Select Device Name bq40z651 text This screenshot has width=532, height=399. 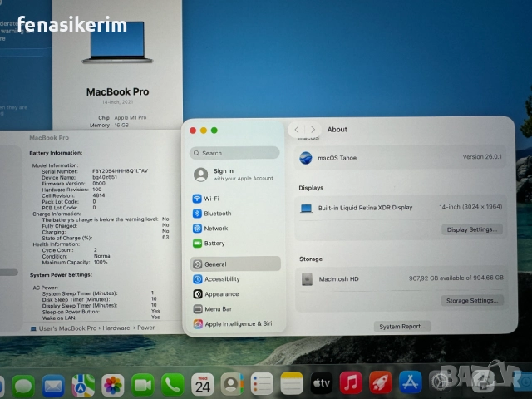pos(105,177)
